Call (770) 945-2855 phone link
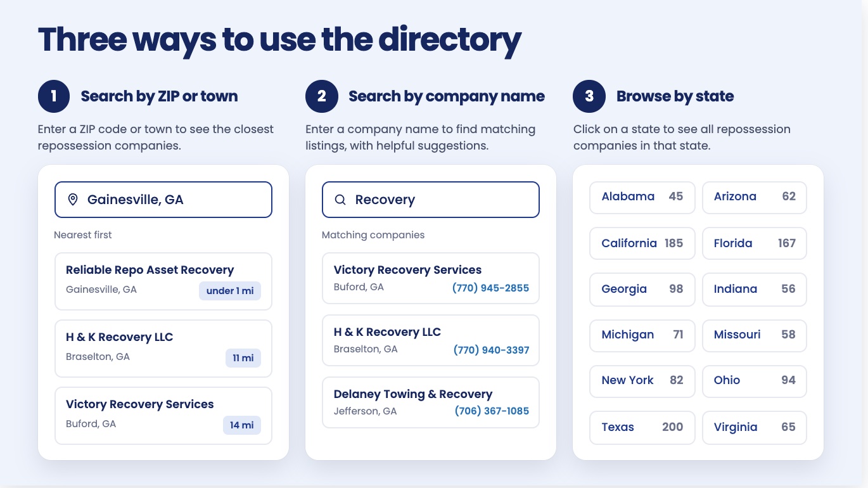 tap(490, 288)
